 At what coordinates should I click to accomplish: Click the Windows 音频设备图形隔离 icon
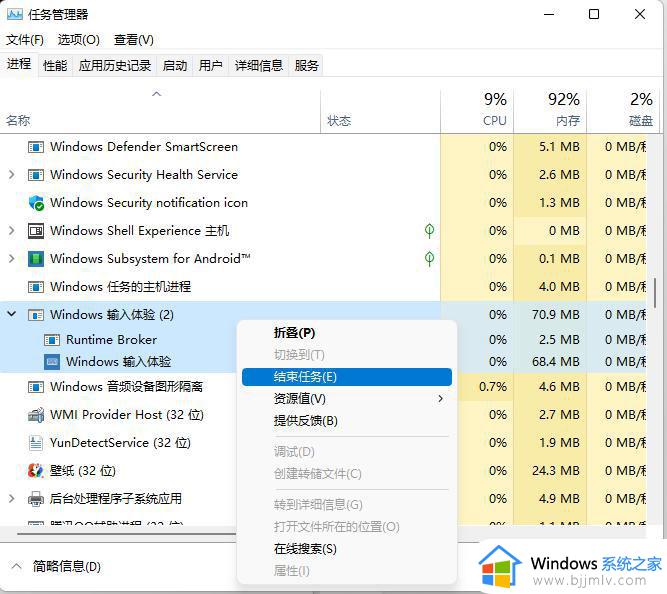pos(36,387)
